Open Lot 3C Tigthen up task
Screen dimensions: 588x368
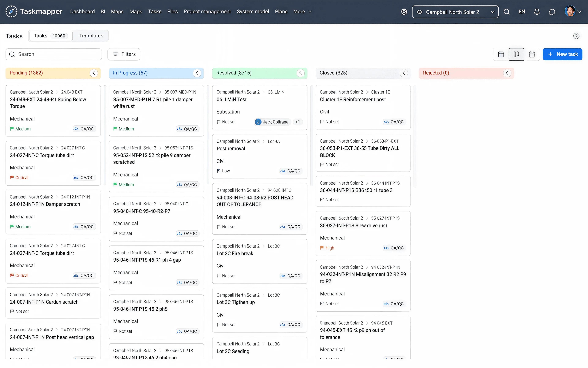point(236,302)
